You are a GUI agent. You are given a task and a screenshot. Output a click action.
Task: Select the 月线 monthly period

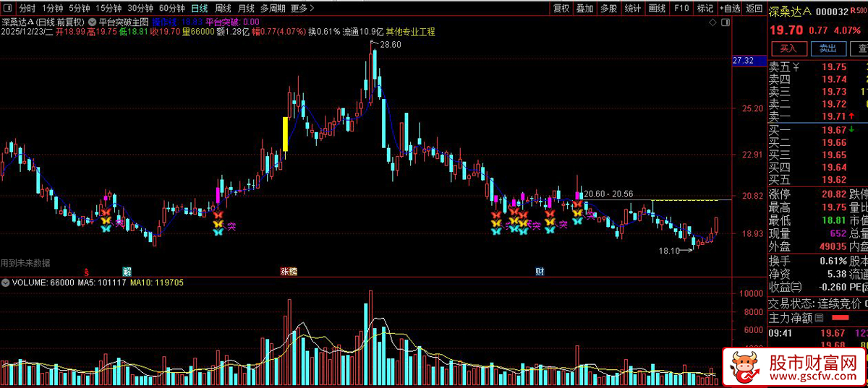click(x=246, y=9)
